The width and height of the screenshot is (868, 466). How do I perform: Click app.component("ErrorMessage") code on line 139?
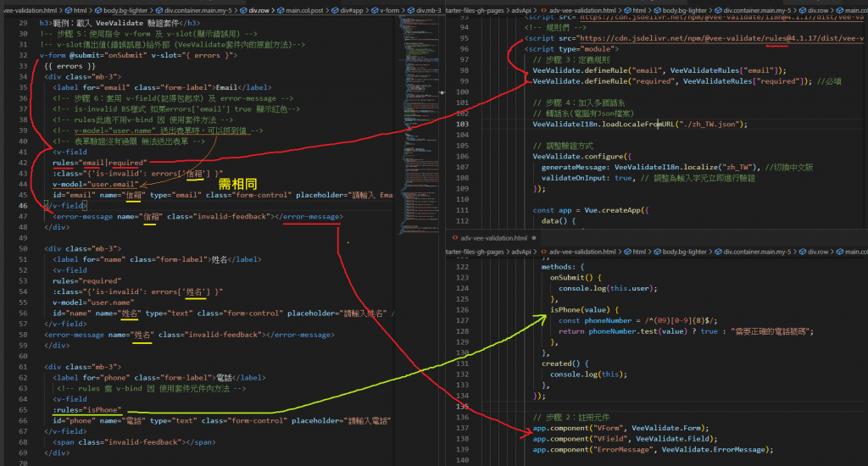(x=654, y=449)
